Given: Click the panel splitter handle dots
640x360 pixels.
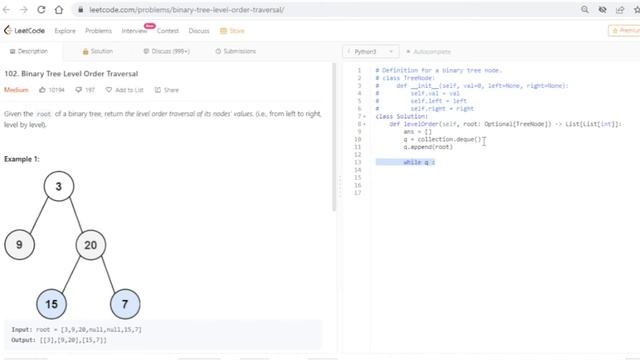Looking at the screenshot, I should pos(339,186).
